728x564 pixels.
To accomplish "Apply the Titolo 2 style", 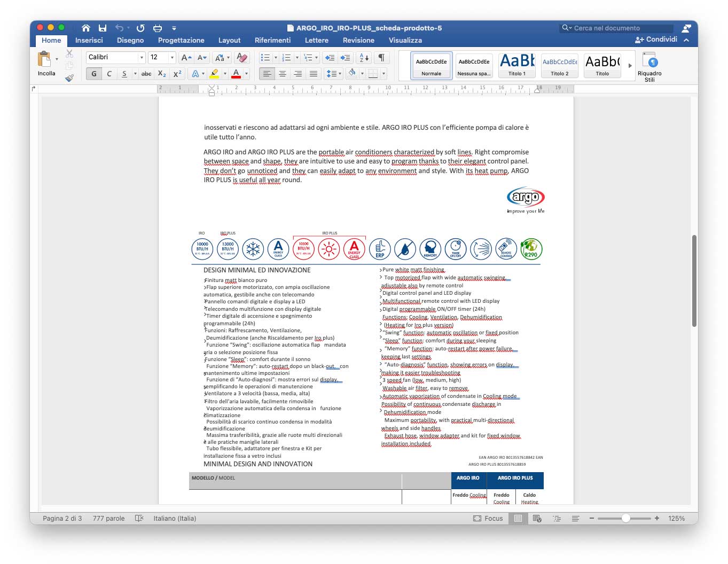I will 560,66.
